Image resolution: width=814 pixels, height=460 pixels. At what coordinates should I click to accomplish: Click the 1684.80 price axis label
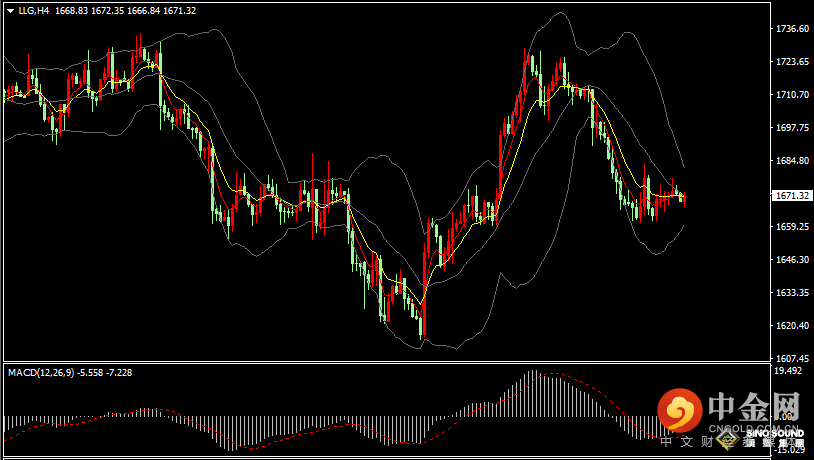pos(792,160)
